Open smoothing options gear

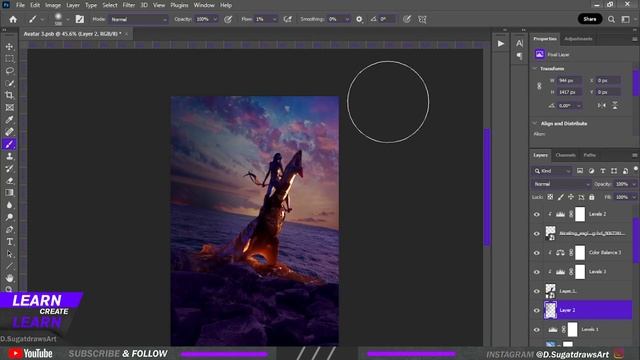tap(359, 19)
